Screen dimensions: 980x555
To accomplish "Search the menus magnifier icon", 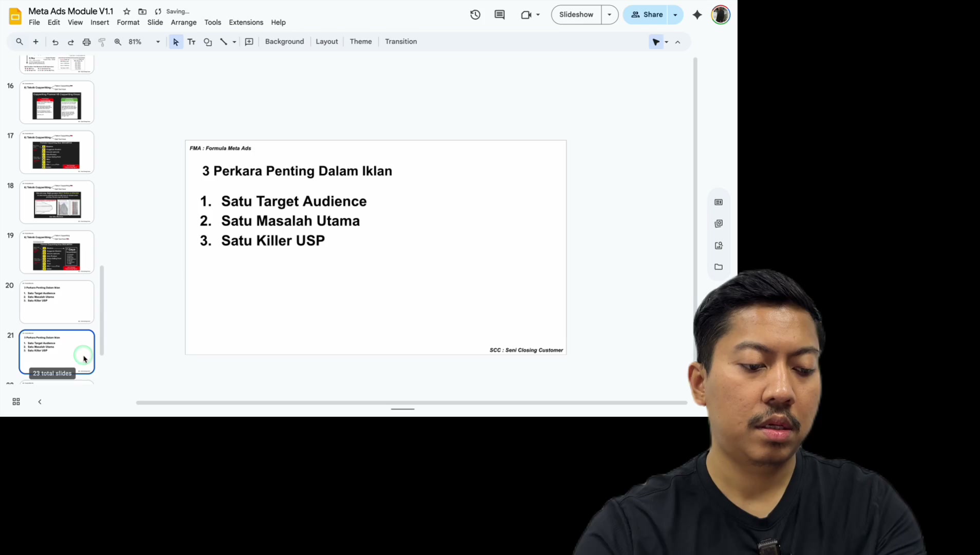I will point(20,42).
